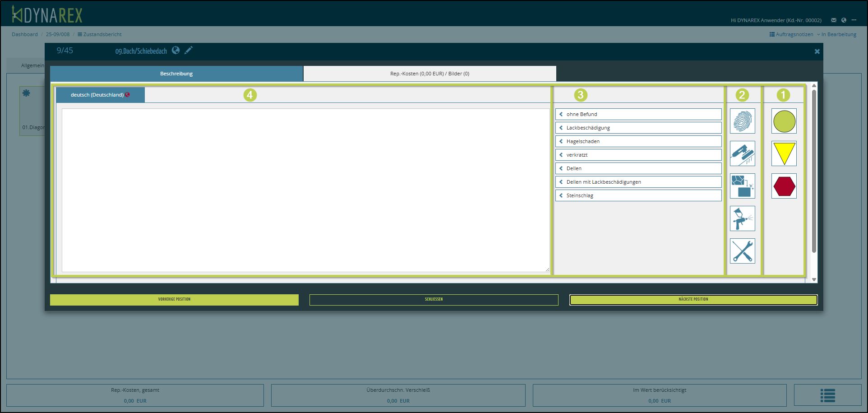
Task: Select the green circle status
Action: tap(784, 121)
